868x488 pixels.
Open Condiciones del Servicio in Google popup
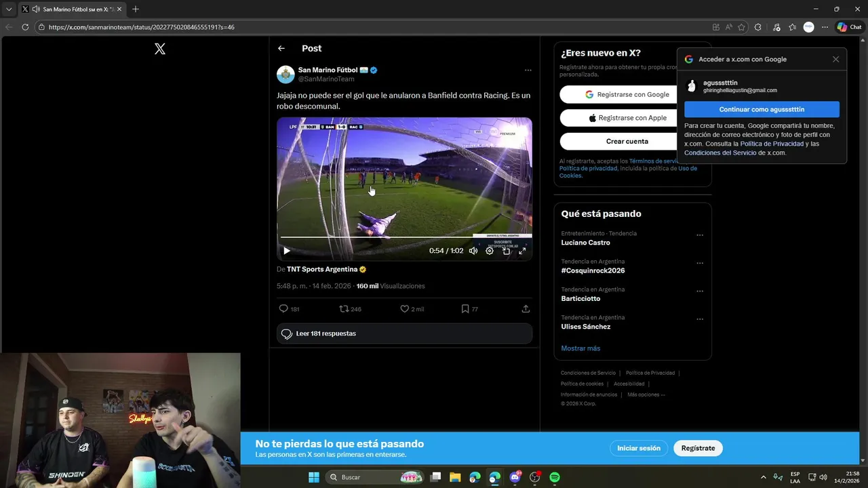point(720,152)
